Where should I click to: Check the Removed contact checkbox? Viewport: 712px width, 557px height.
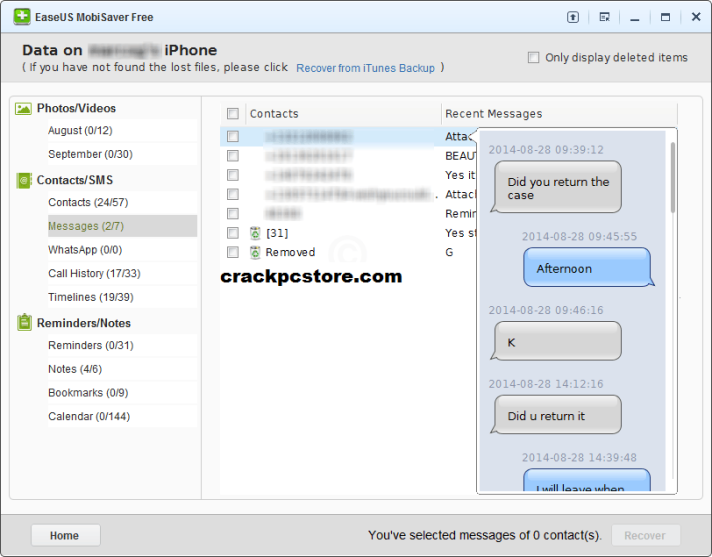(233, 252)
